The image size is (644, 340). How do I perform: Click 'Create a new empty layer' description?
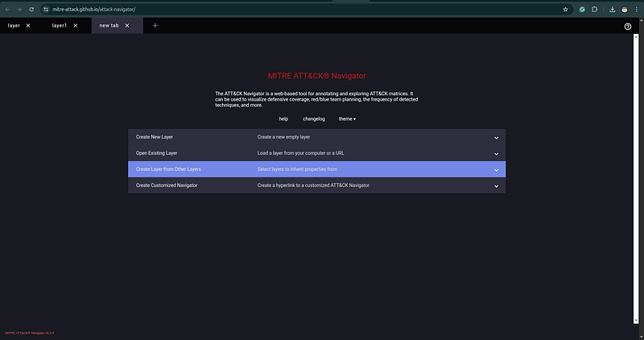coord(283,137)
